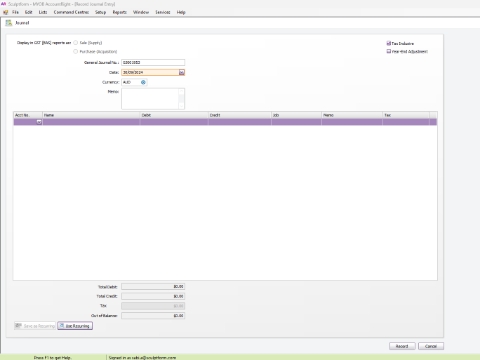480x360 pixels.
Task: Click the Credit cell in highlighted row
Action: [240, 122]
